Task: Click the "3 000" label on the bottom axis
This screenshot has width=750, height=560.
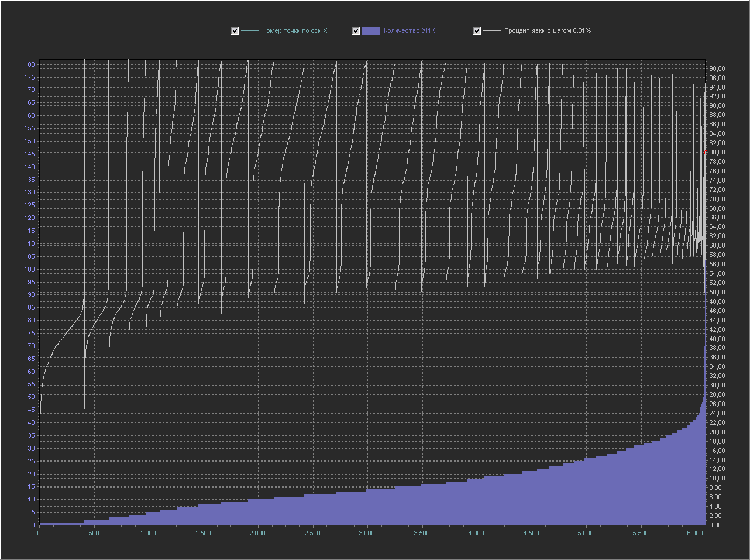Action: (x=367, y=533)
